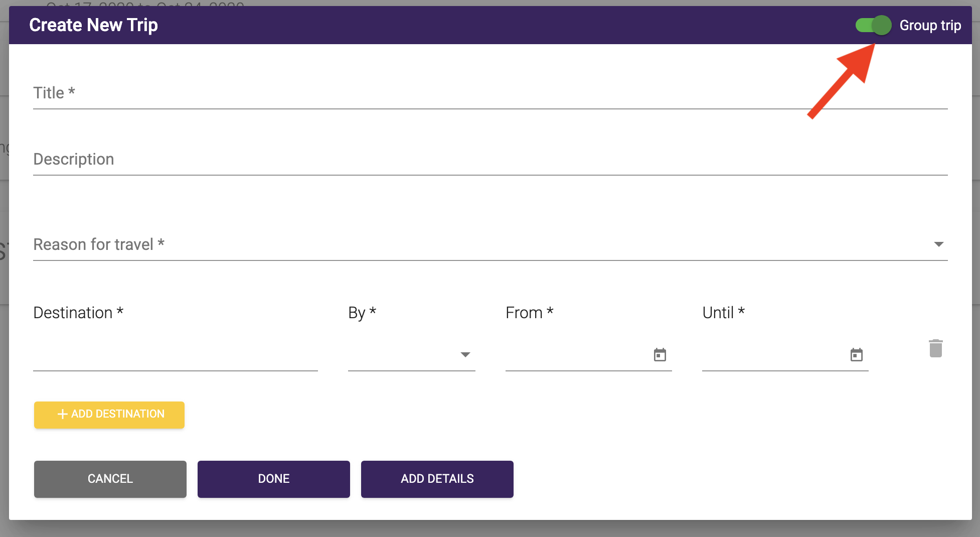Focus the Title text field
Screen dimensions: 980x537
(489, 93)
